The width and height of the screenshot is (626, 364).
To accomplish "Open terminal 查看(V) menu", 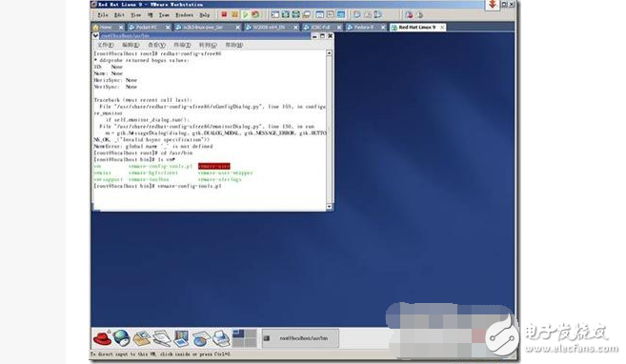I will pyautogui.click(x=156, y=45).
